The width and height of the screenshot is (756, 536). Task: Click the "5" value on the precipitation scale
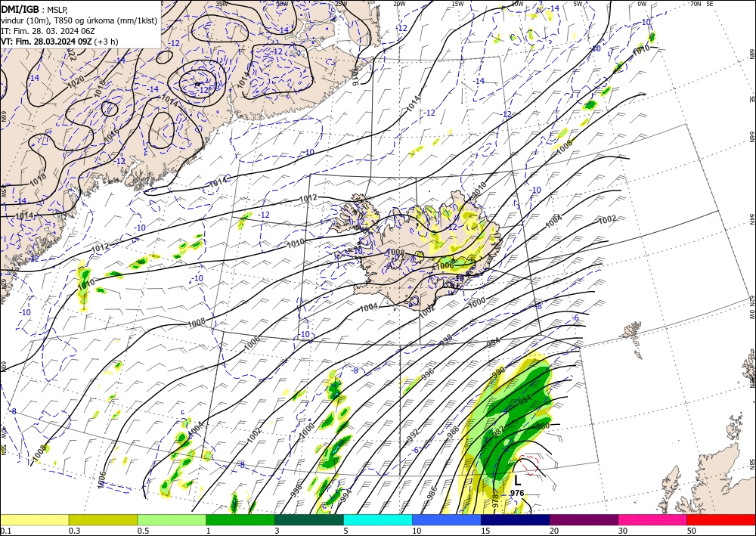pyautogui.click(x=346, y=531)
